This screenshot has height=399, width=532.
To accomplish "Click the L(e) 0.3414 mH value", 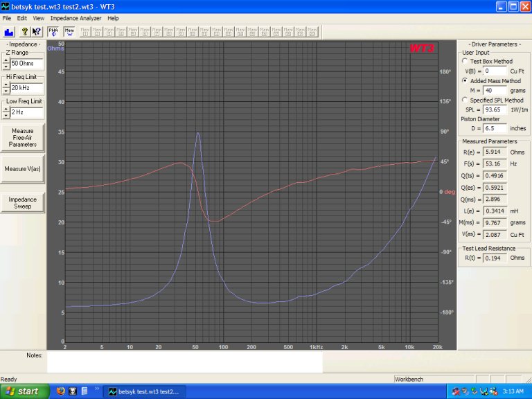I will [495, 211].
